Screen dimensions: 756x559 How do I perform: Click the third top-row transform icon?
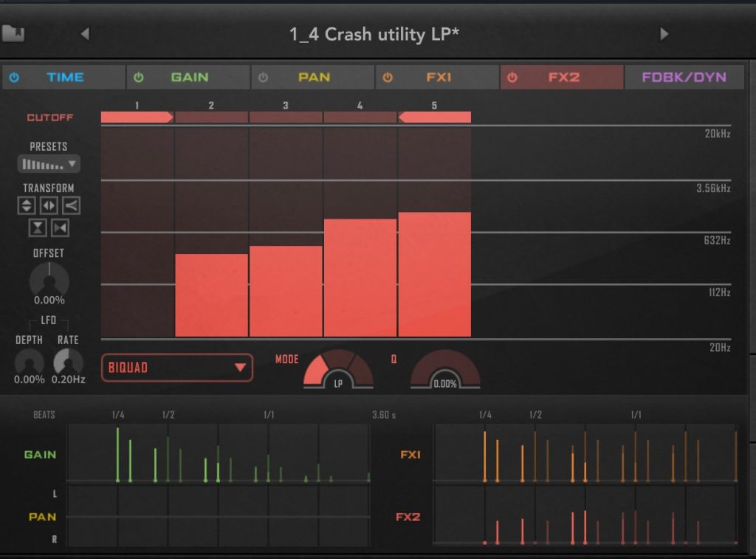(x=71, y=205)
